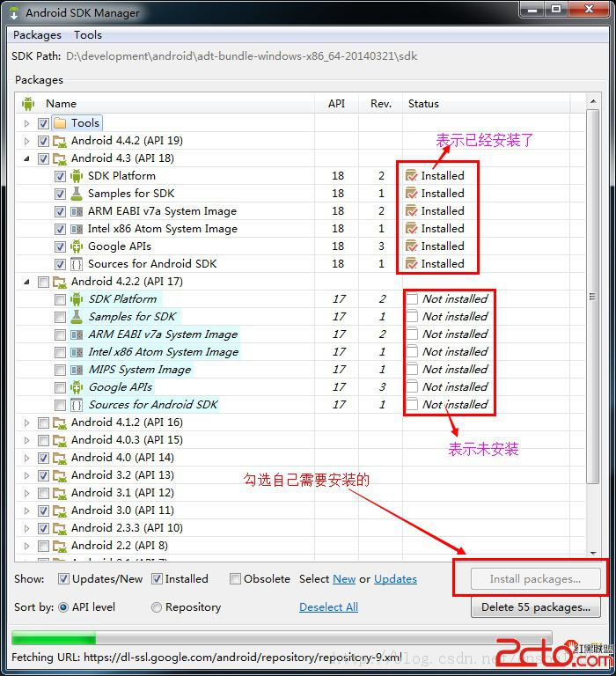Expand the Tools tree node
Screen dimensions: 616x676
click(x=26, y=124)
